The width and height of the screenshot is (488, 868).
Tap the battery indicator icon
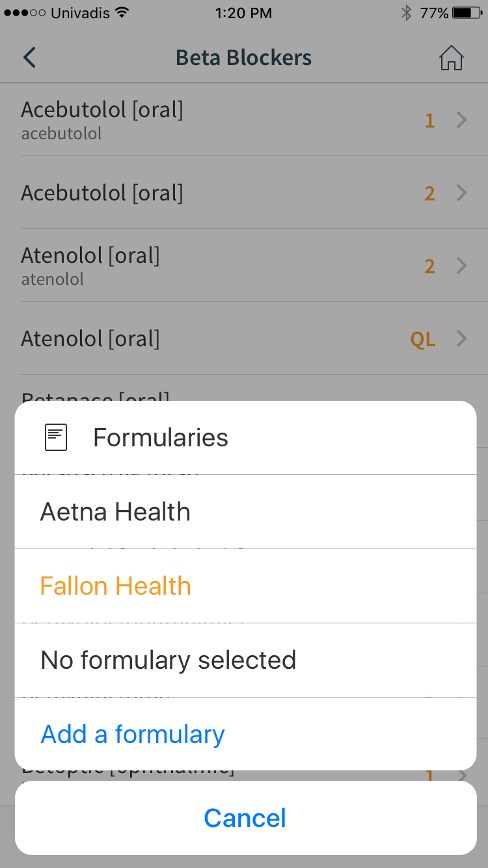click(x=466, y=12)
